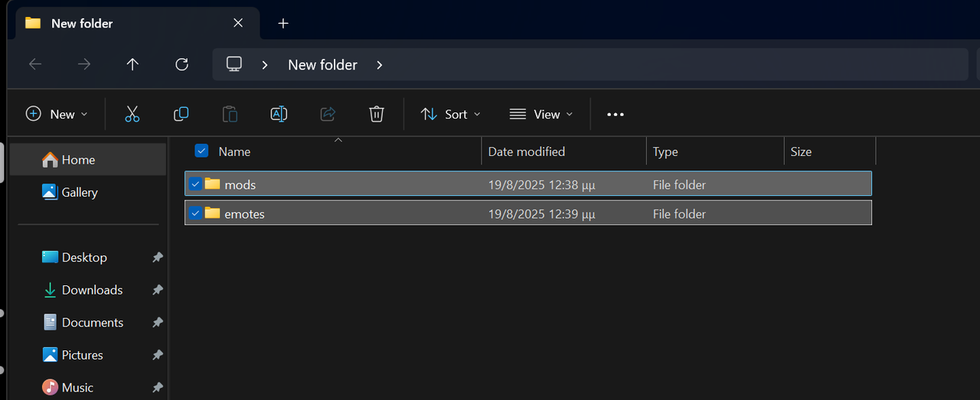Click the Paste clipboard icon
980x400 pixels.
(230, 114)
